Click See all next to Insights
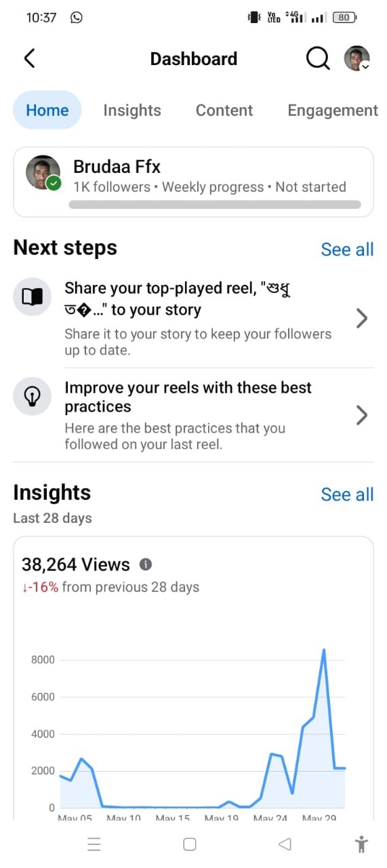The width and height of the screenshot is (387, 868). click(347, 494)
